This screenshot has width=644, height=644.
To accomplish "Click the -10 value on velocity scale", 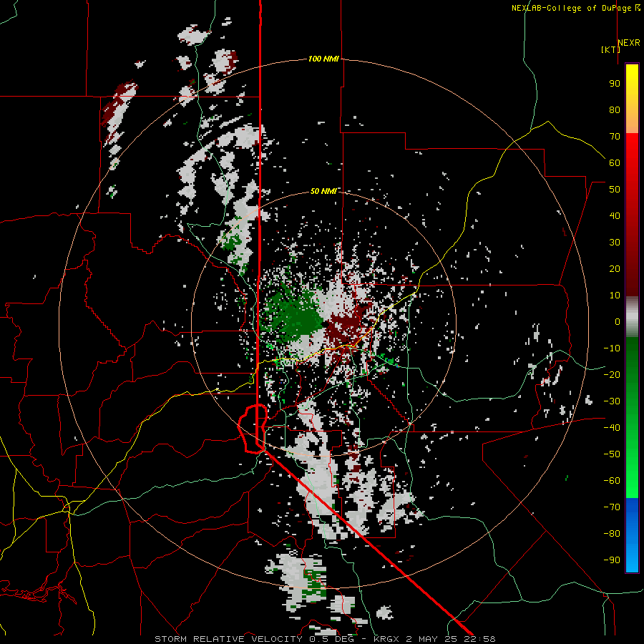I will (x=612, y=348).
